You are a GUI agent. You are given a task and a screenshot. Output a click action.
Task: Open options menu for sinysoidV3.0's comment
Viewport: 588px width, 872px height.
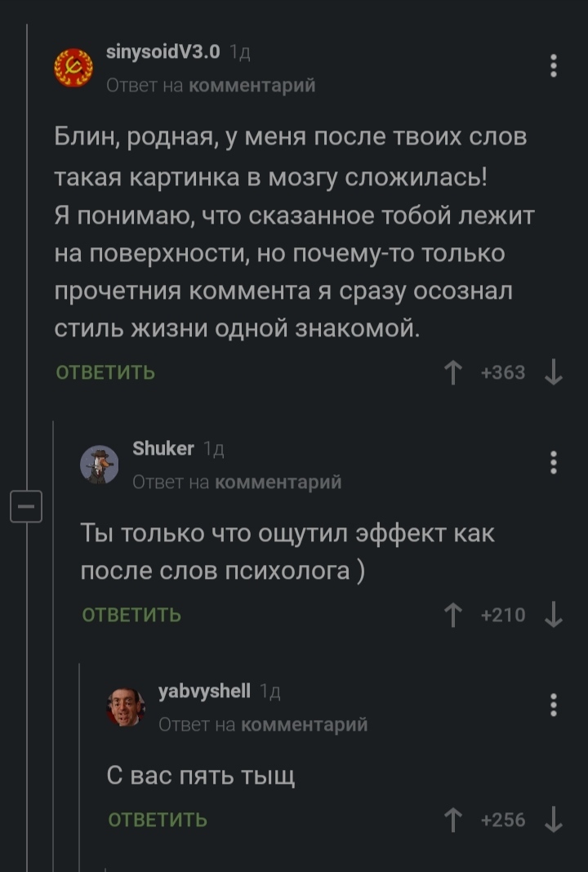coord(554,65)
